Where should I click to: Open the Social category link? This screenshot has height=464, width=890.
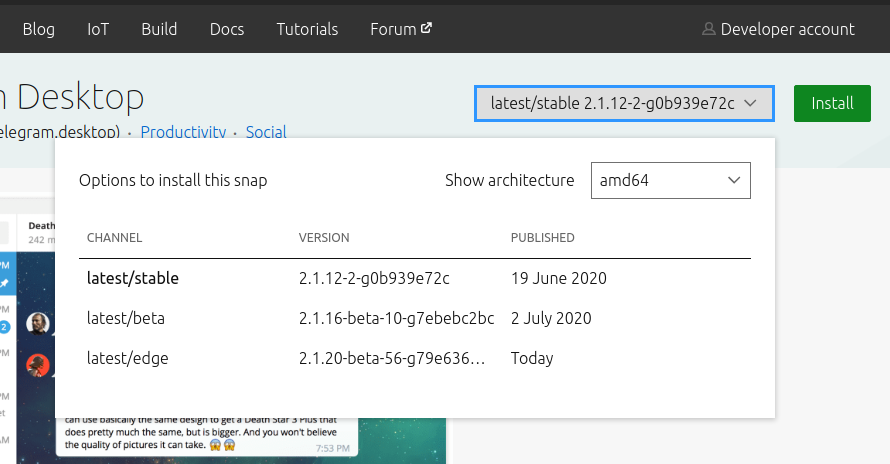[x=266, y=132]
